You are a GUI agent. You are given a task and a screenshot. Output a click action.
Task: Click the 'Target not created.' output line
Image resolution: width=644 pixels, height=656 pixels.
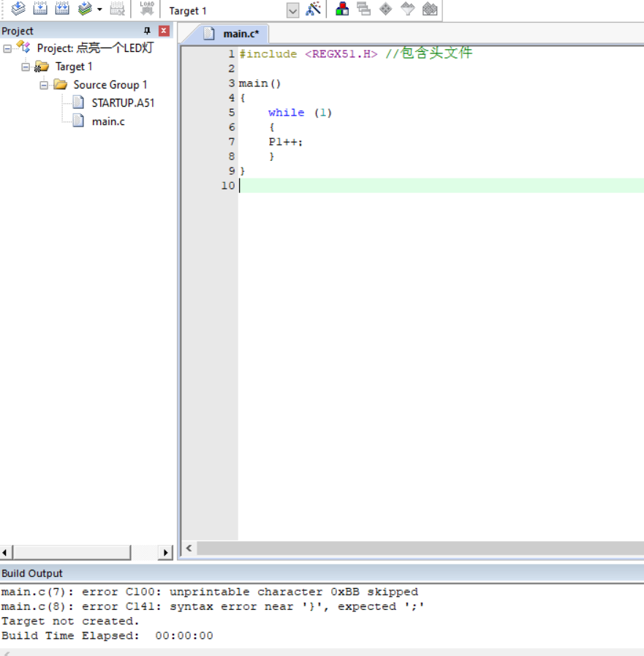point(70,621)
